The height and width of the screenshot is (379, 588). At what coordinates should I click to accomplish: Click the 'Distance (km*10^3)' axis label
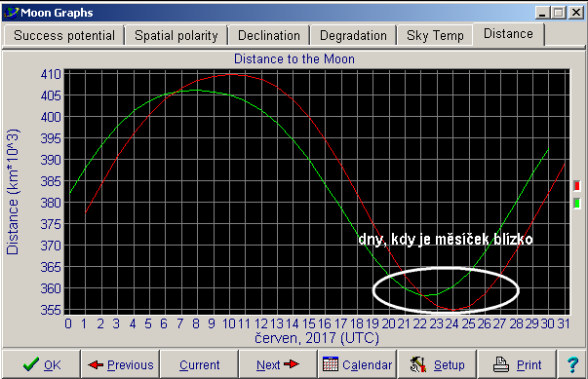point(13,192)
